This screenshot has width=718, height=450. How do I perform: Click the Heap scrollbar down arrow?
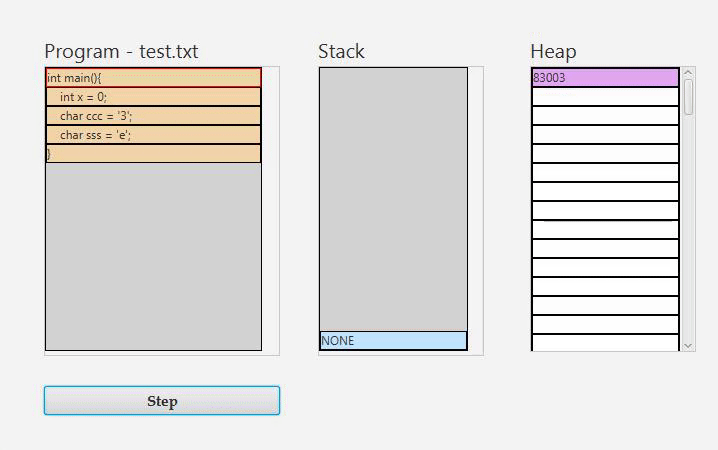click(x=688, y=345)
